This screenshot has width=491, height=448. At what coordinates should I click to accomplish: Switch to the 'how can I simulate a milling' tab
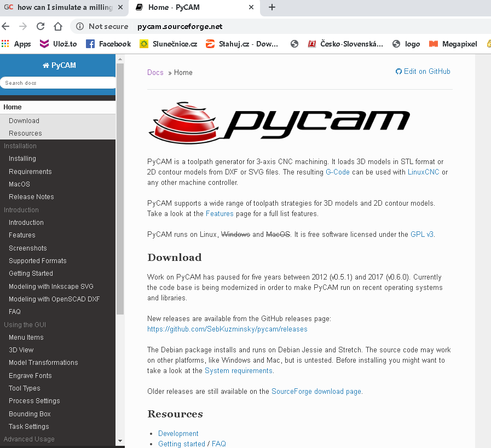tap(65, 7)
